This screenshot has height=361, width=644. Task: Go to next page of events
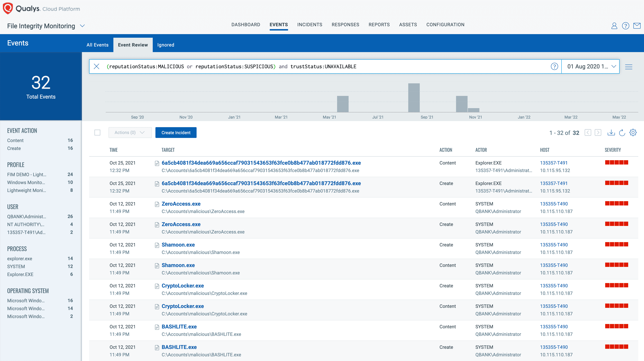598,132
